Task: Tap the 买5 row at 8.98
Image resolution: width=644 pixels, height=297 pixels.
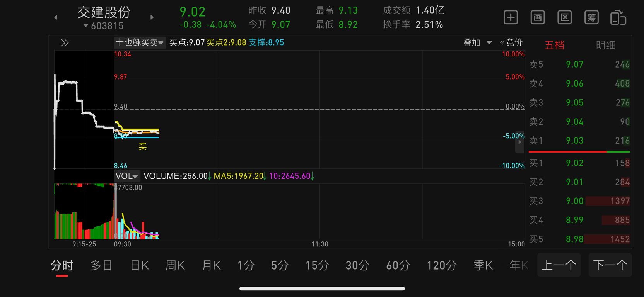Action: (579, 239)
